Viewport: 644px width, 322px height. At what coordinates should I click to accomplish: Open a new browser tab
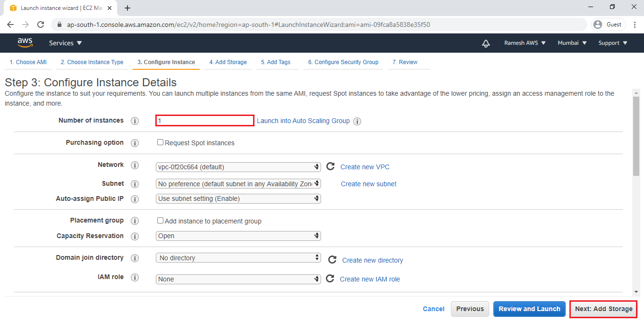tap(127, 8)
